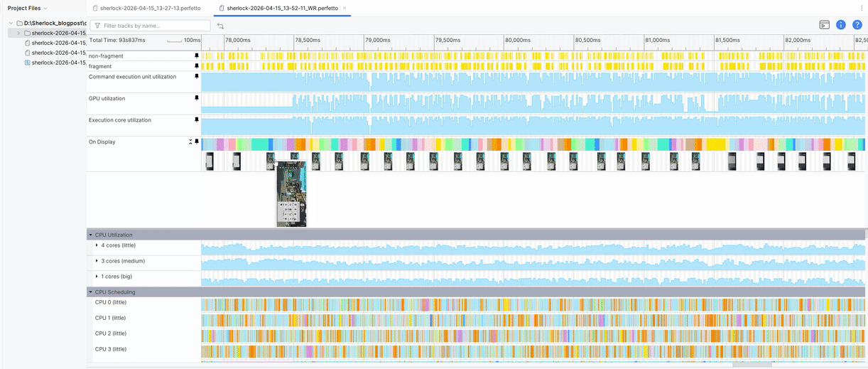868x369 pixels.
Task: Open third sherlock file in project tree
Action: (x=55, y=53)
